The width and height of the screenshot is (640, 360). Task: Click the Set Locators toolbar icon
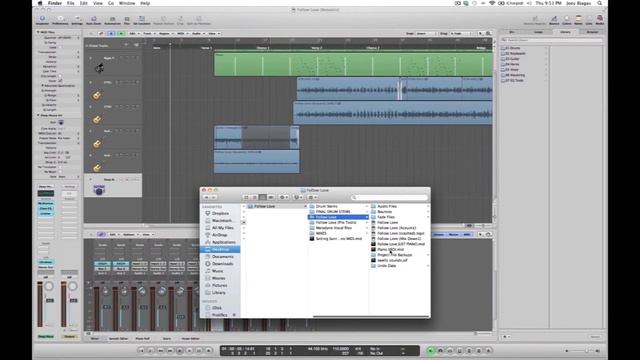coord(142,19)
